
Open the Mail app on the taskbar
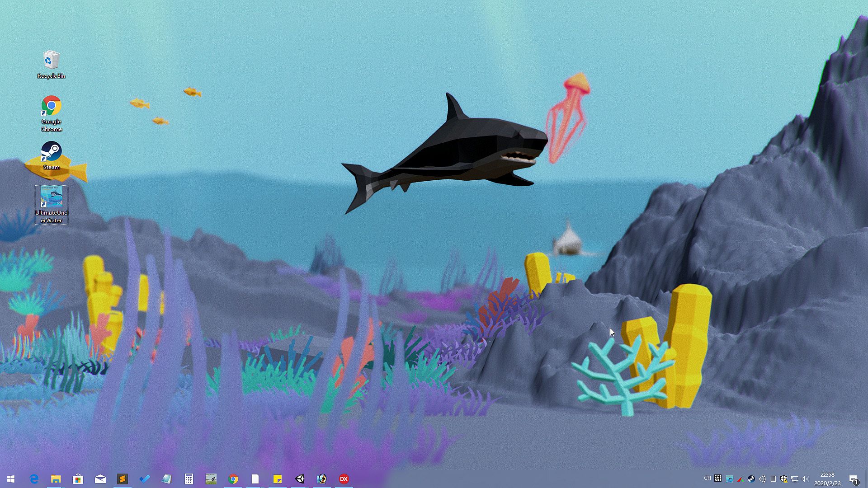click(x=100, y=479)
